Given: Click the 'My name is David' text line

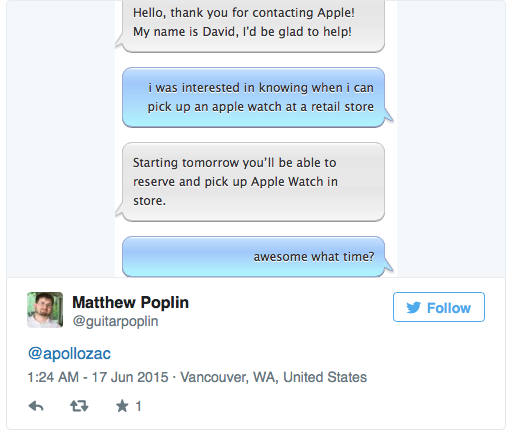Looking at the screenshot, I should click(x=242, y=32).
